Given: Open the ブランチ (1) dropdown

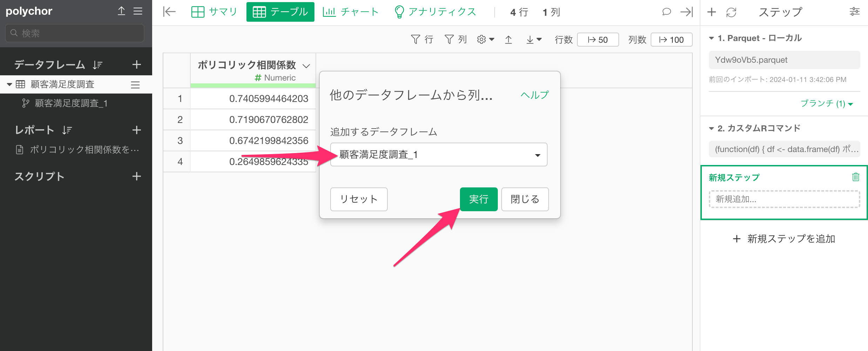Looking at the screenshot, I should tap(826, 103).
